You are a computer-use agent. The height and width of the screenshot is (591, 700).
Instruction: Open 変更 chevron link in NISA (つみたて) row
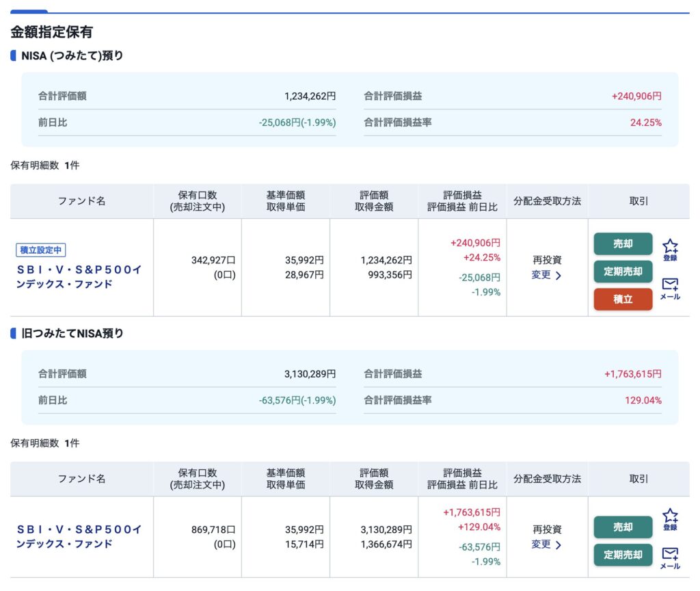tap(546, 275)
